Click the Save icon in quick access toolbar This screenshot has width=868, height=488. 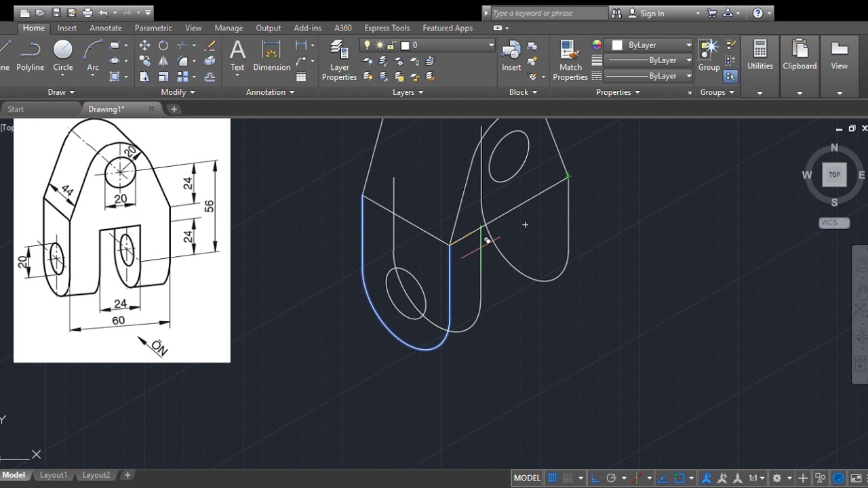click(56, 13)
